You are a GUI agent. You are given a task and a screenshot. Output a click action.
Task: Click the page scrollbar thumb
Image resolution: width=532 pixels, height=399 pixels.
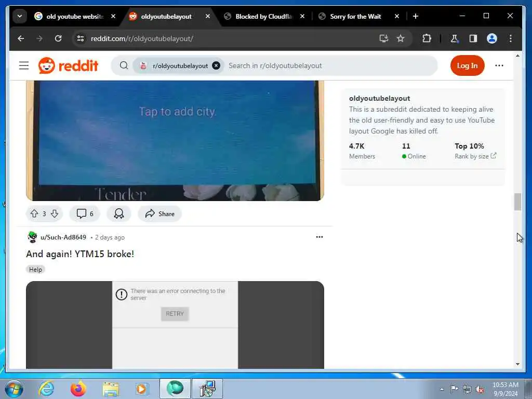click(x=517, y=202)
